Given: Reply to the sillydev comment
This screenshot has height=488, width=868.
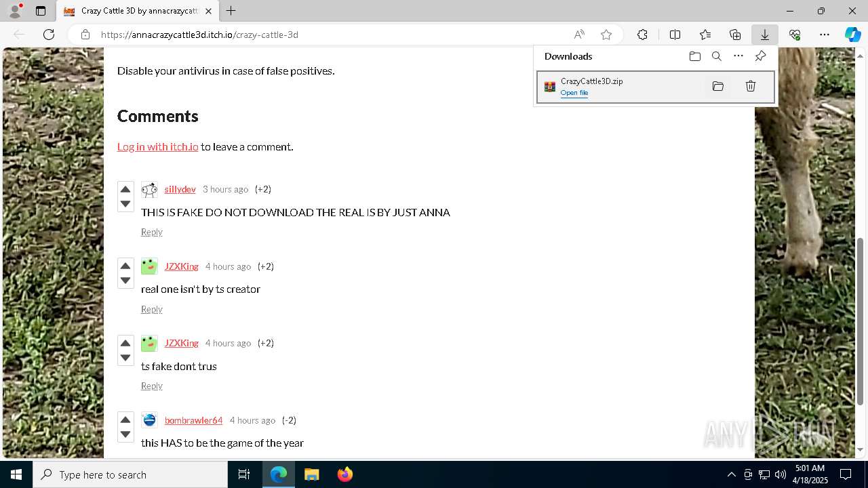Looking at the screenshot, I should [x=151, y=232].
